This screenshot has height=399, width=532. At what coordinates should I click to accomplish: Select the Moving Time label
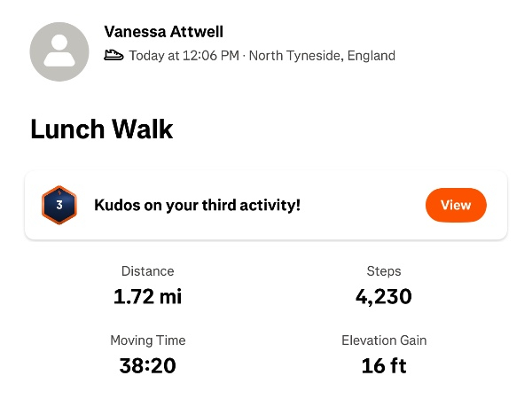pos(147,340)
